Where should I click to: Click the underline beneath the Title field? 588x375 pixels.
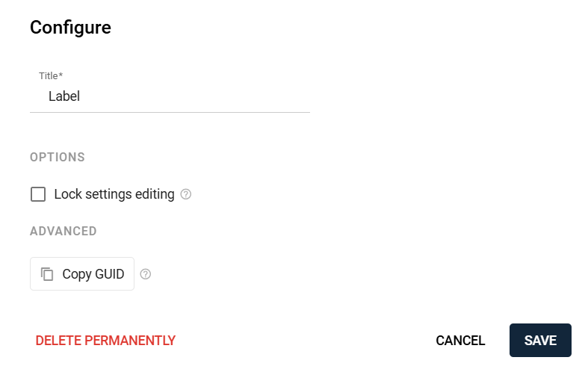(x=170, y=112)
